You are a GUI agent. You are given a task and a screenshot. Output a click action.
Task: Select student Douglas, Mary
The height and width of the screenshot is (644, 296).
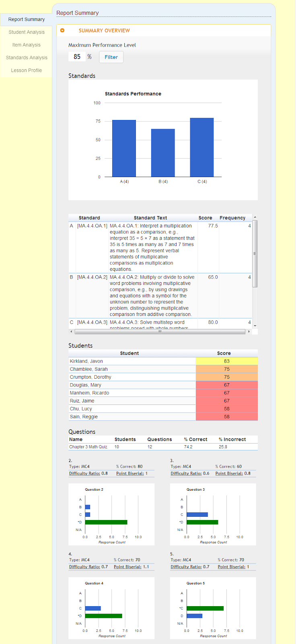click(x=132, y=385)
